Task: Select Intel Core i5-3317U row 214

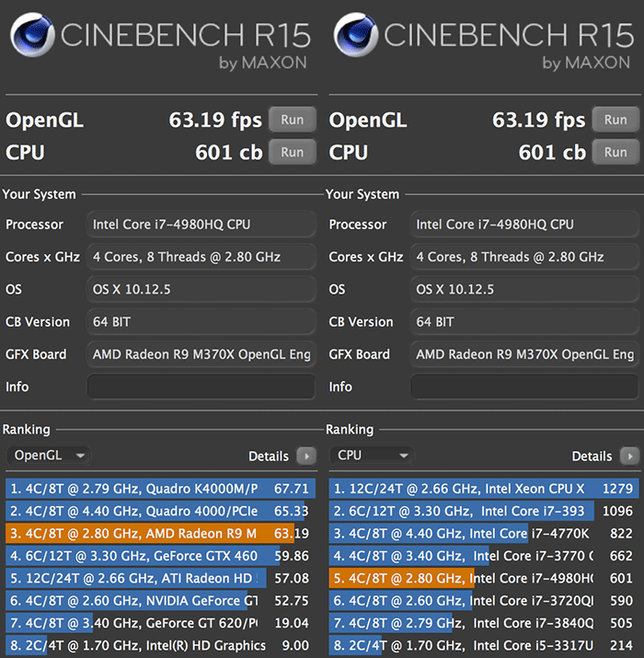Action: click(484, 645)
